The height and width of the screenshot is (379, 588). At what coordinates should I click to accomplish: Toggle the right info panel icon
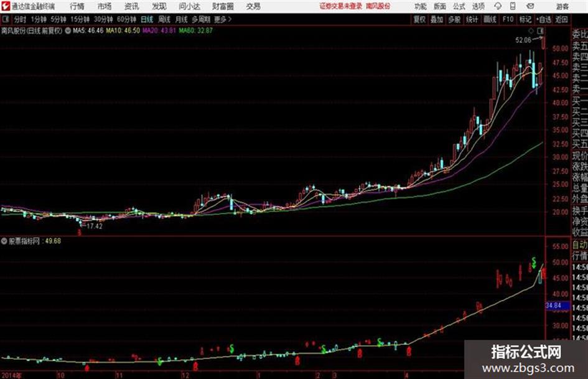[540, 30]
